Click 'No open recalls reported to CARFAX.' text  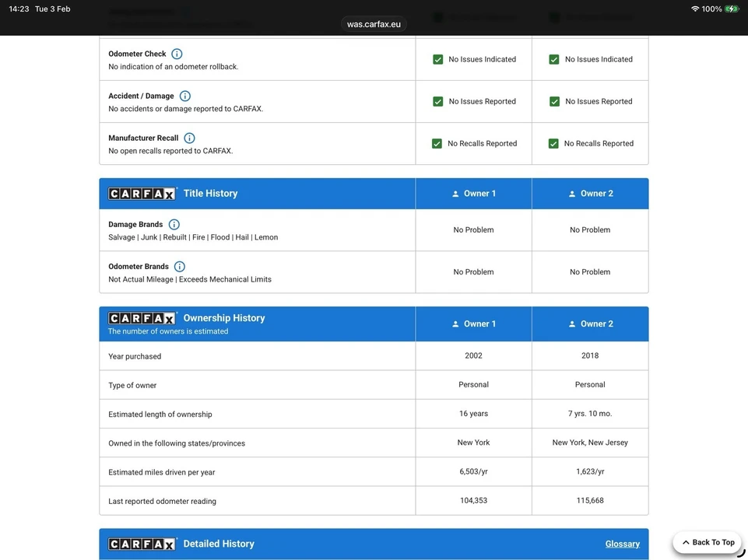pos(170,151)
